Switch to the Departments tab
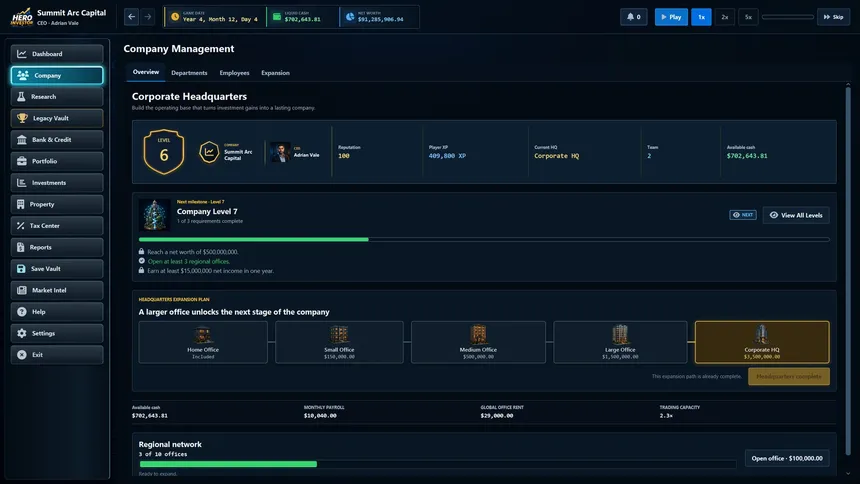 (x=189, y=72)
